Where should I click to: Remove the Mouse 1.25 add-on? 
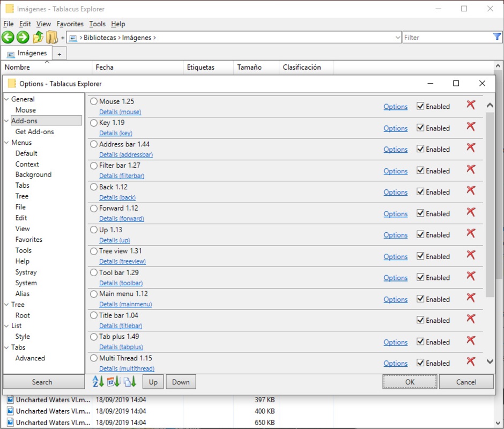471,105
